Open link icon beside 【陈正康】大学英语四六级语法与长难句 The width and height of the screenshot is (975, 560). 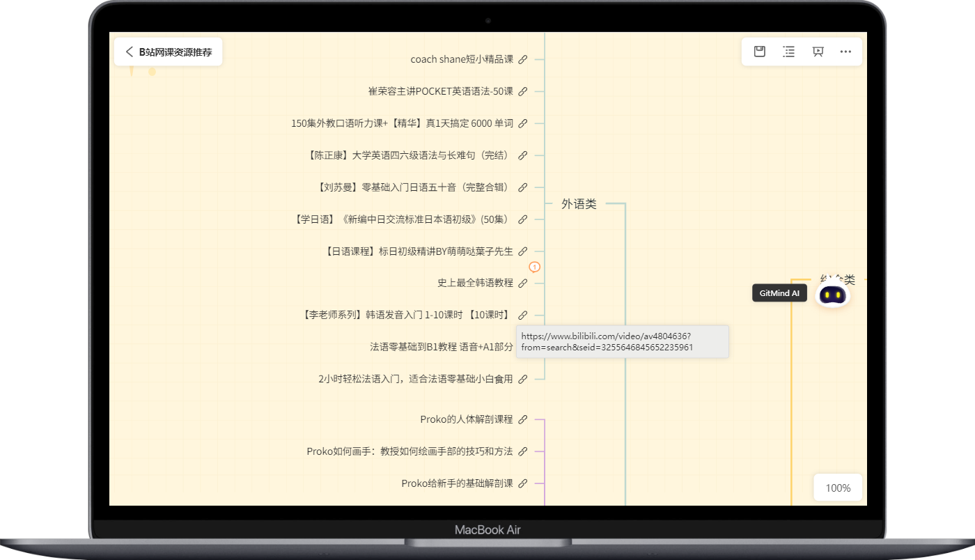point(523,155)
